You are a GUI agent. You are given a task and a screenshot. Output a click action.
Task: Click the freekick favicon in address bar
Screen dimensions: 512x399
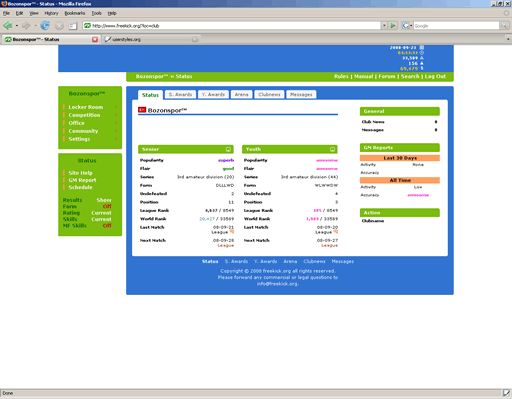87,25
